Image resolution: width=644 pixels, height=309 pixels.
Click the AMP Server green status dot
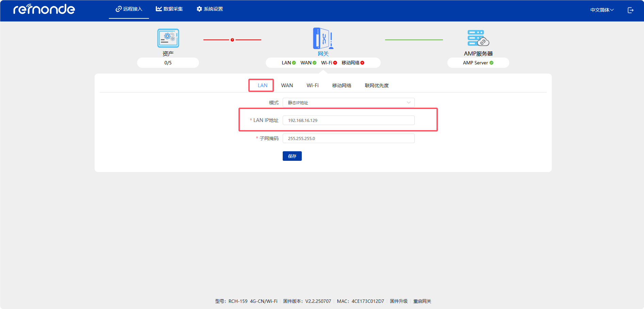coord(491,63)
